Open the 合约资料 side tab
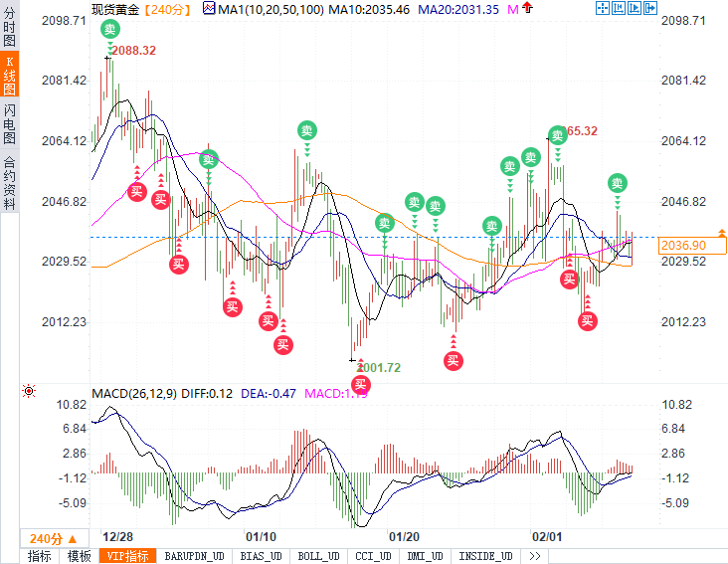This screenshot has height=564, width=728. [x=9, y=183]
